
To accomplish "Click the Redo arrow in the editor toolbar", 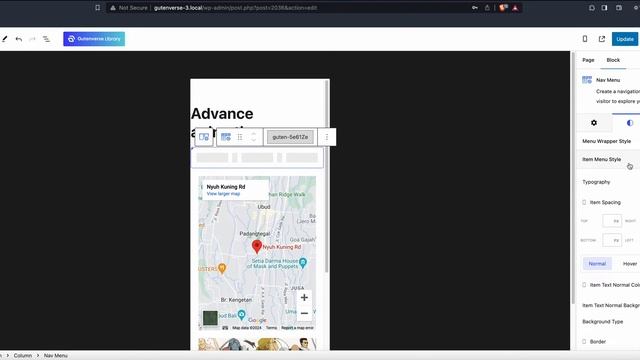I will click(x=32, y=39).
